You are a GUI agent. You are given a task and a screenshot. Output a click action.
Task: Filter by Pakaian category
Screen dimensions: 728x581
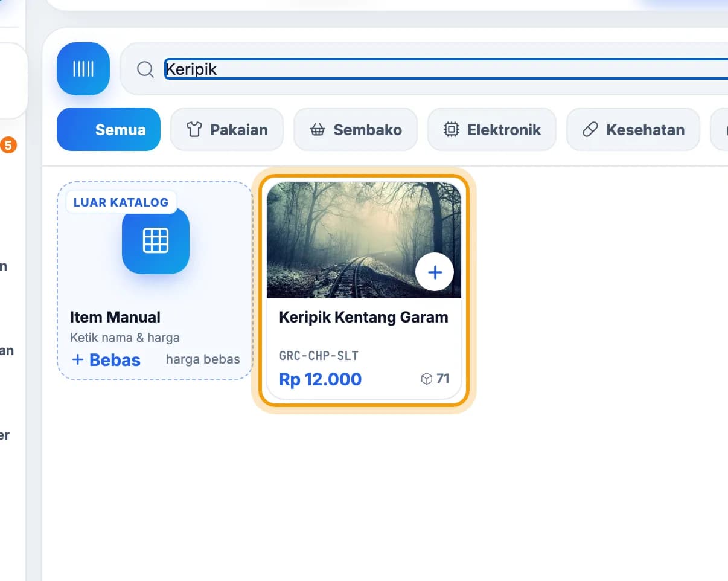227,129
